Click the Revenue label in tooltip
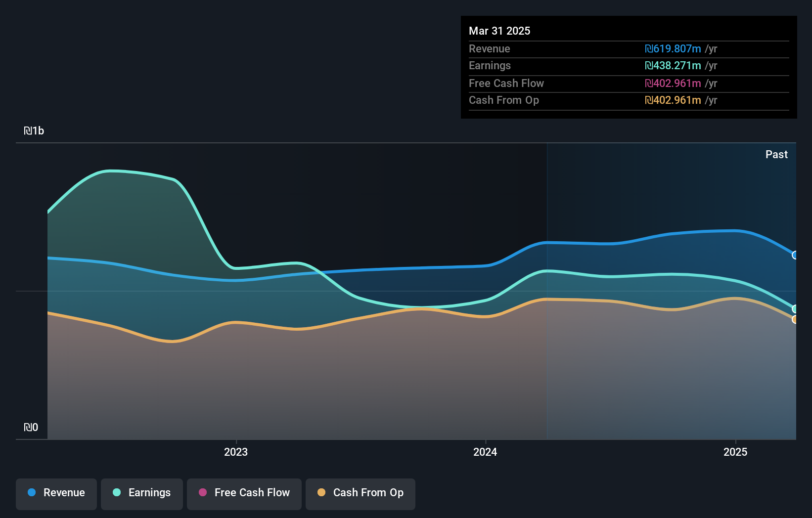The height and width of the screenshot is (518, 812). click(x=490, y=49)
